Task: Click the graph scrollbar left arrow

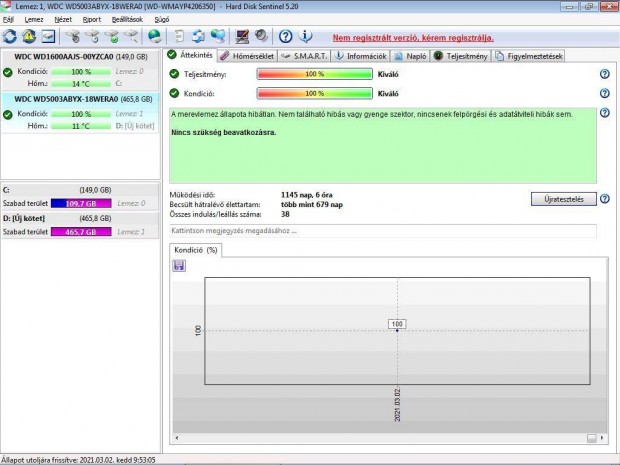Action: [x=177, y=438]
